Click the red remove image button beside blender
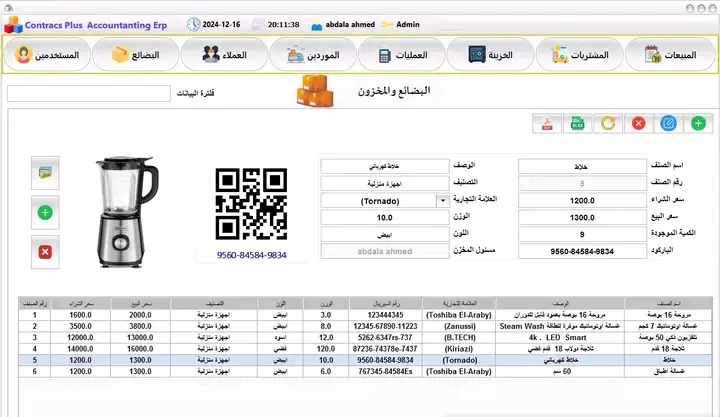This screenshot has height=417, width=720. coord(45,252)
